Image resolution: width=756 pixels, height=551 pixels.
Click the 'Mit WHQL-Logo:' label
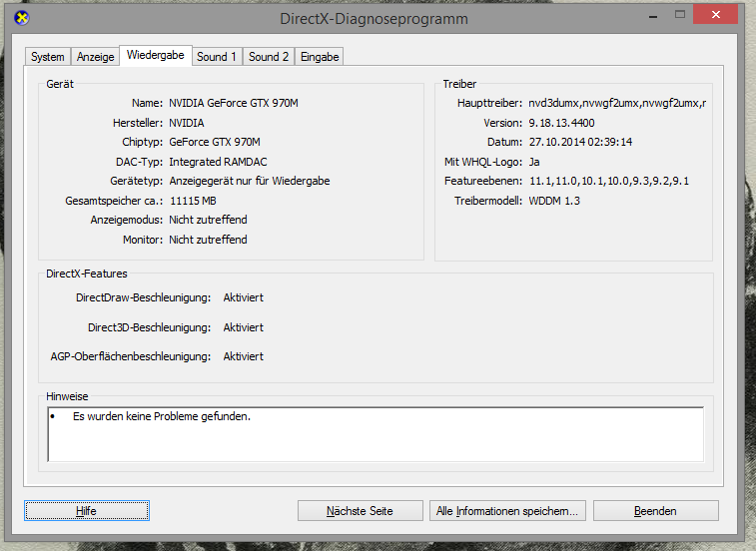tap(483, 162)
